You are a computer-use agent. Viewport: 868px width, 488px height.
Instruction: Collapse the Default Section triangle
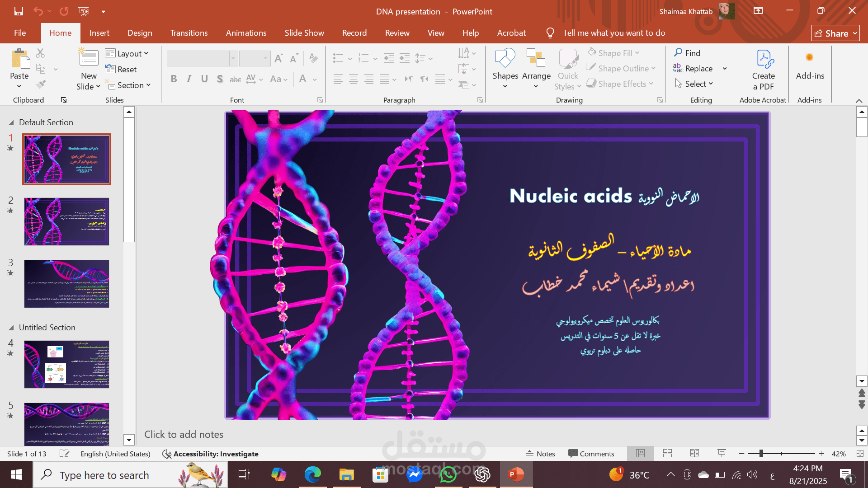click(11, 122)
